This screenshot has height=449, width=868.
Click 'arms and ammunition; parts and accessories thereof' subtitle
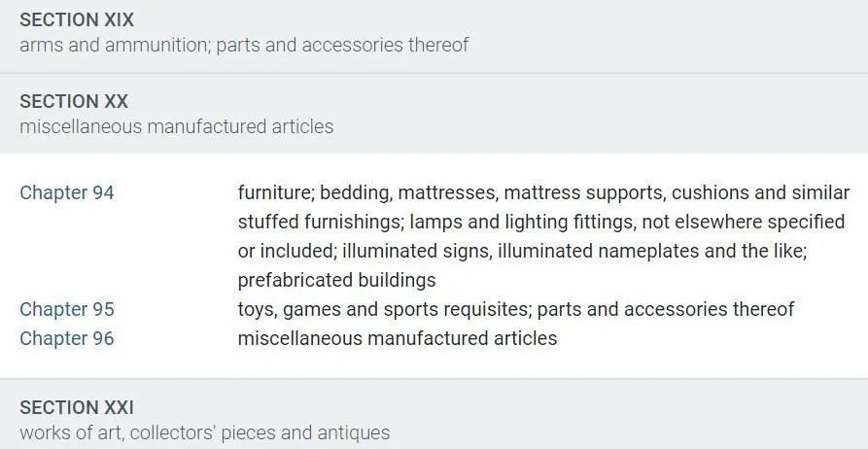(x=244, y=45)
